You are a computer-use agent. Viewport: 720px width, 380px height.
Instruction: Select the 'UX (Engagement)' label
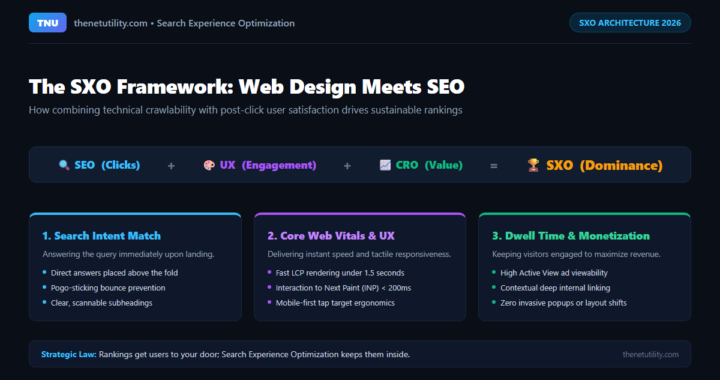268,165
